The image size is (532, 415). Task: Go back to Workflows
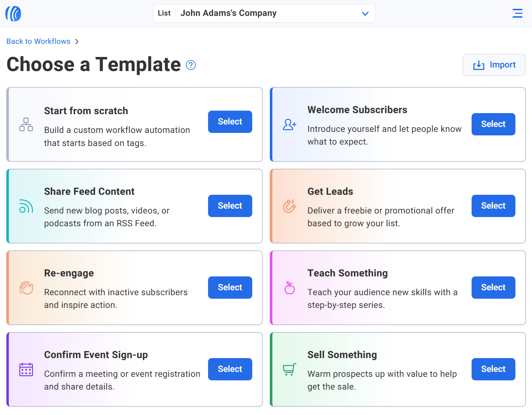pos(39,41)
